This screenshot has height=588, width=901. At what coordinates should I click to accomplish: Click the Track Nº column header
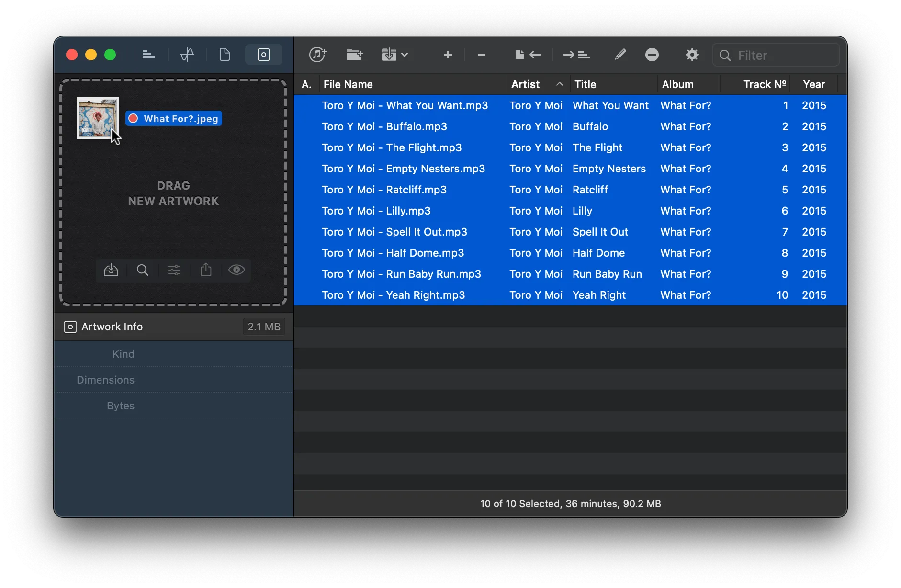coord(755,84)
